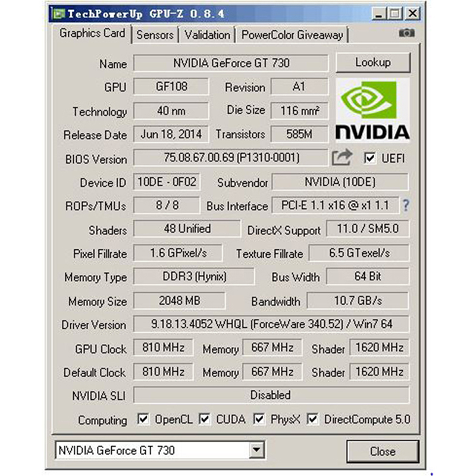Click the NVIDIA logo image
This screenshot has width=476, height=476.
pyautogui.click(x=372, y=108)
